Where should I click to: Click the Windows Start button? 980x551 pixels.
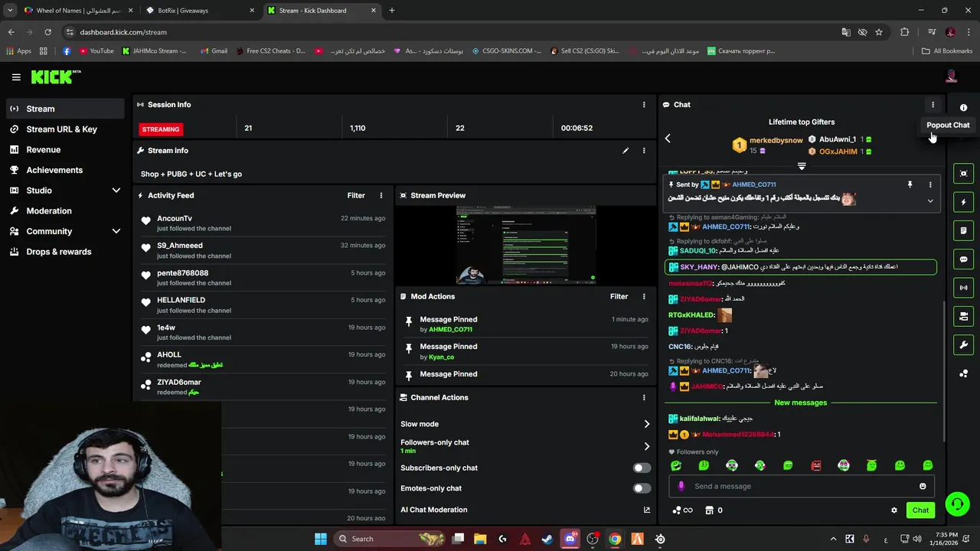tap(321, 539)
